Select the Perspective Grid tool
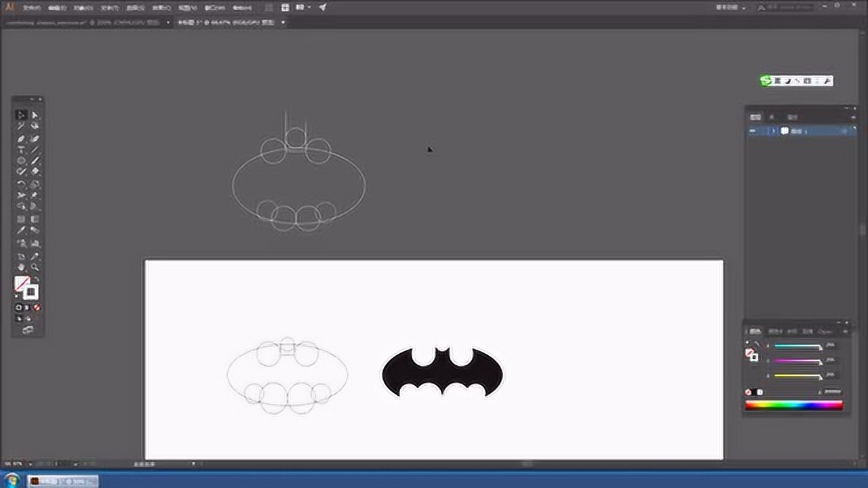This screenshot has width=868, height=488. click(x=35, y=206)
